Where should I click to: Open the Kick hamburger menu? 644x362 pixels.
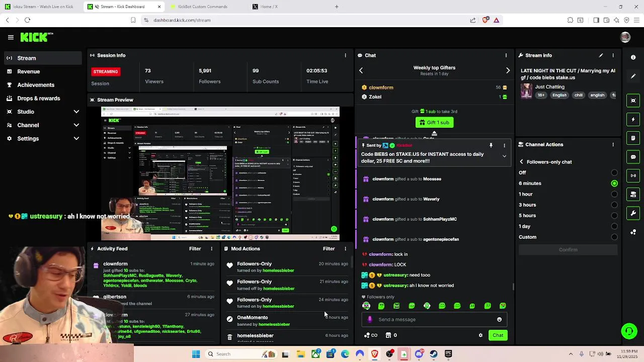click(x=11, y=37)
